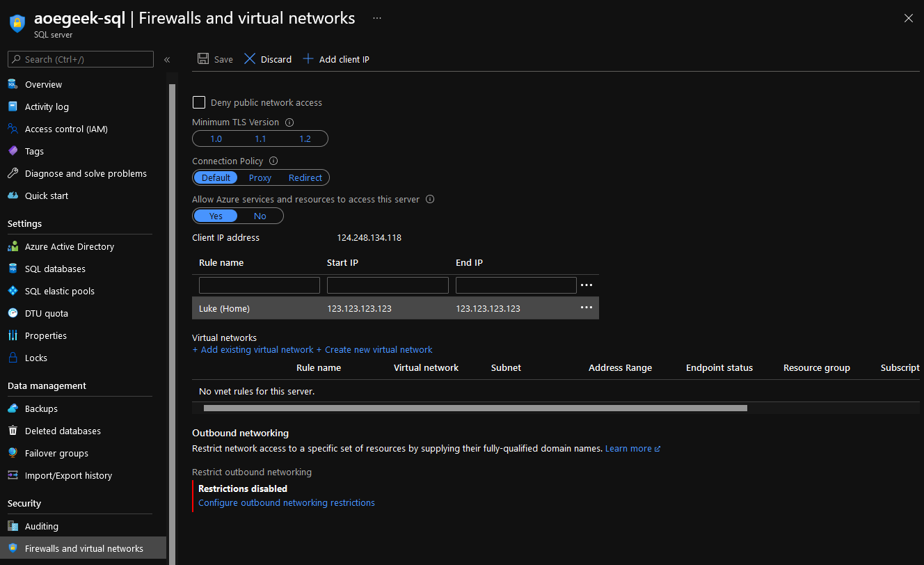Click the virtual networks horizontal scrollbar
Screen dimensions: 924x565
coord(475,408)
